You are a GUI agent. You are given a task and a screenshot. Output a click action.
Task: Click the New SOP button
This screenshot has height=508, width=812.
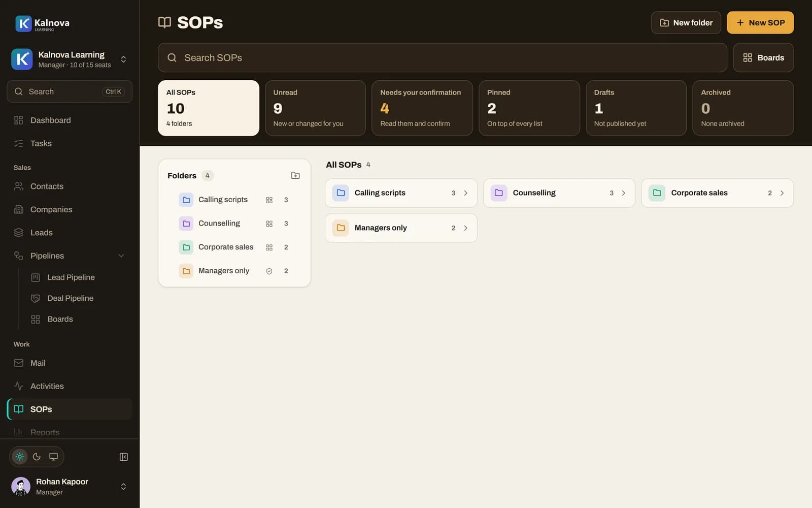pos(760,22)
